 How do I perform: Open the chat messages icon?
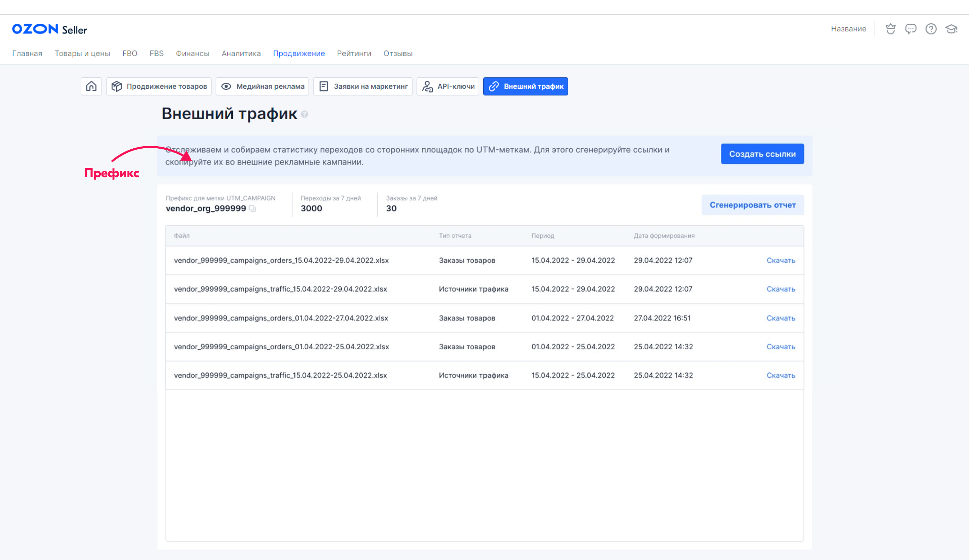[910, 29]
